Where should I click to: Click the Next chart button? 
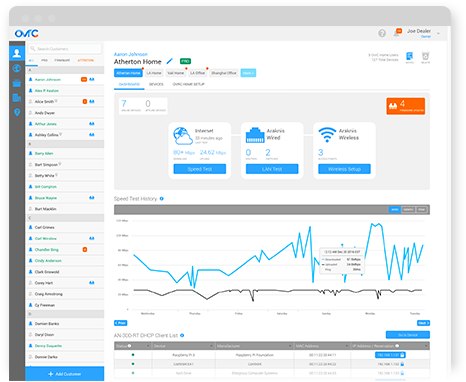423,323
